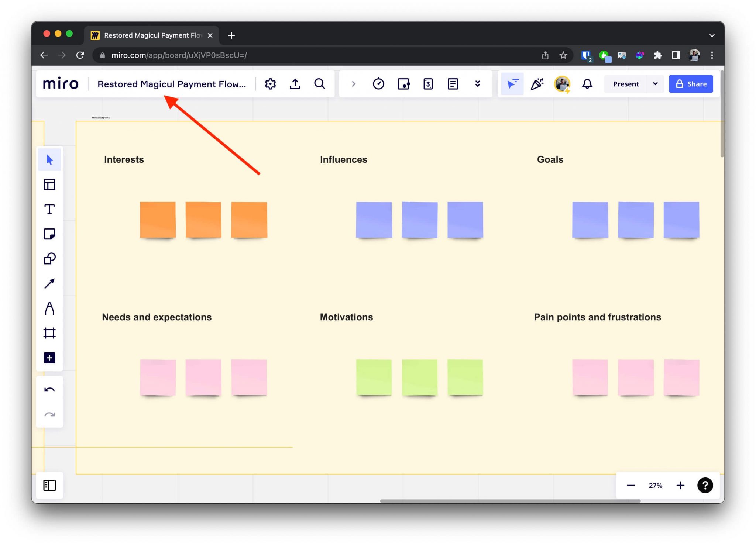Open notifications bell

(587, 84)
